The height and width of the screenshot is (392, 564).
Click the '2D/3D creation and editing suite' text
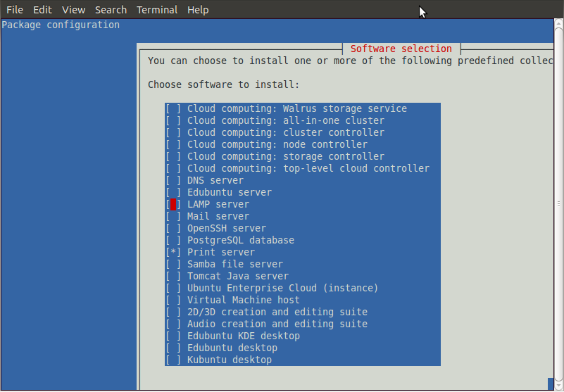click(277, 312)
